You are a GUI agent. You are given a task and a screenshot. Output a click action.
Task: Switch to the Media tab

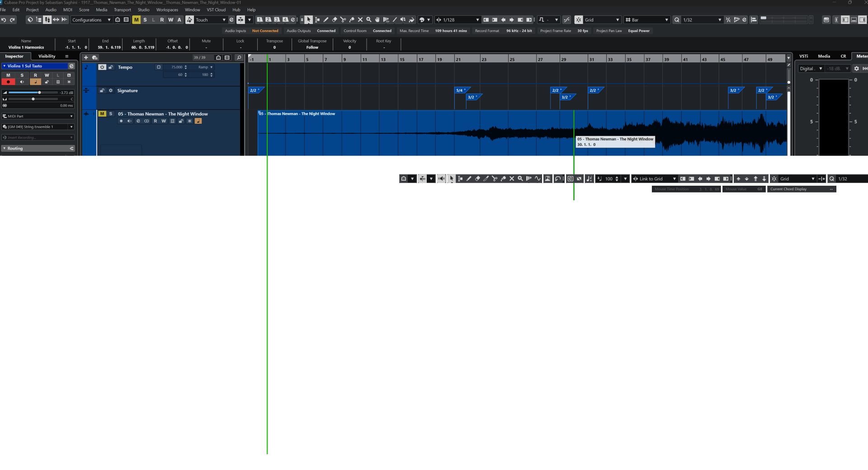click(x=824, y=56)
